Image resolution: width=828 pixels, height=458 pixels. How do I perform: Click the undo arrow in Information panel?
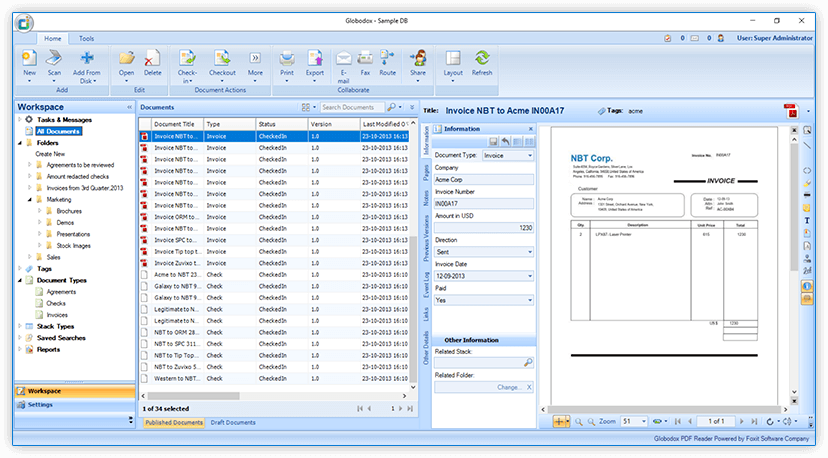click(x=505, y=142)
